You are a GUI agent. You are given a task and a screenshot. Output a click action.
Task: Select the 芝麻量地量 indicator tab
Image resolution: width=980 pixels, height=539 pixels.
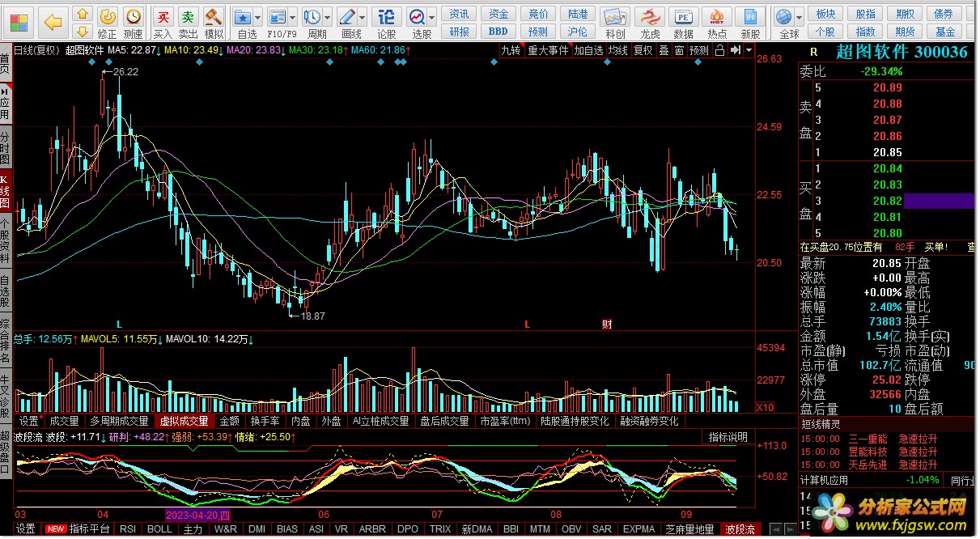pyautogui.click(x=690, y=529)
